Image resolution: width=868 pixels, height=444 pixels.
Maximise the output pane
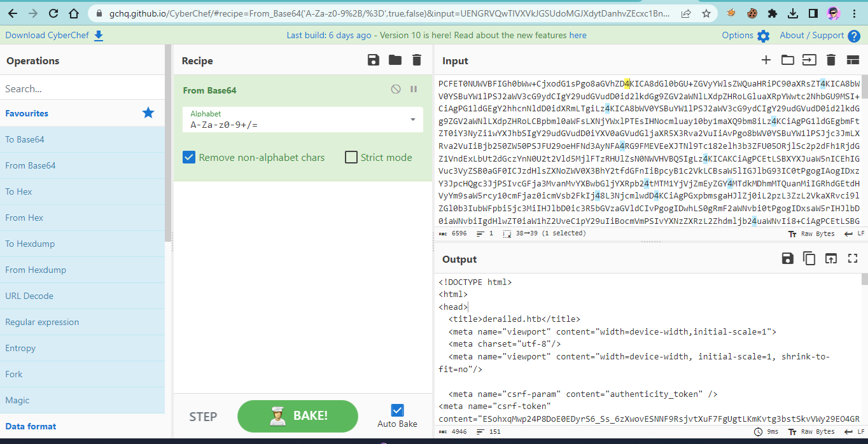point(853,258)
